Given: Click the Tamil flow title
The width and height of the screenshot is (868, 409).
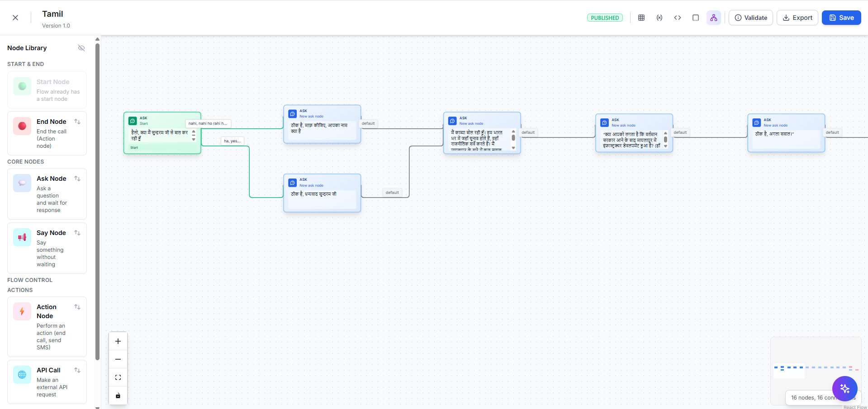Looking at the screenshot, I should [x=52, y=14].
